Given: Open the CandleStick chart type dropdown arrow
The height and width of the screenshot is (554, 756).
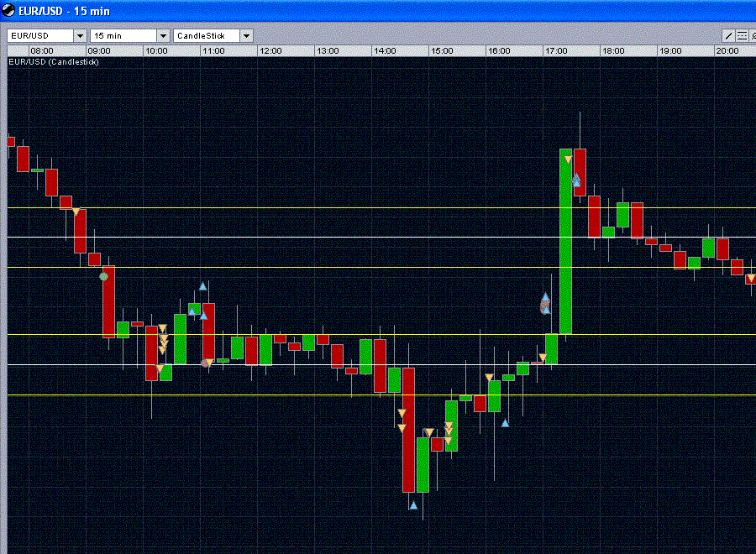Looking at the screenshot, I should 246,35.
